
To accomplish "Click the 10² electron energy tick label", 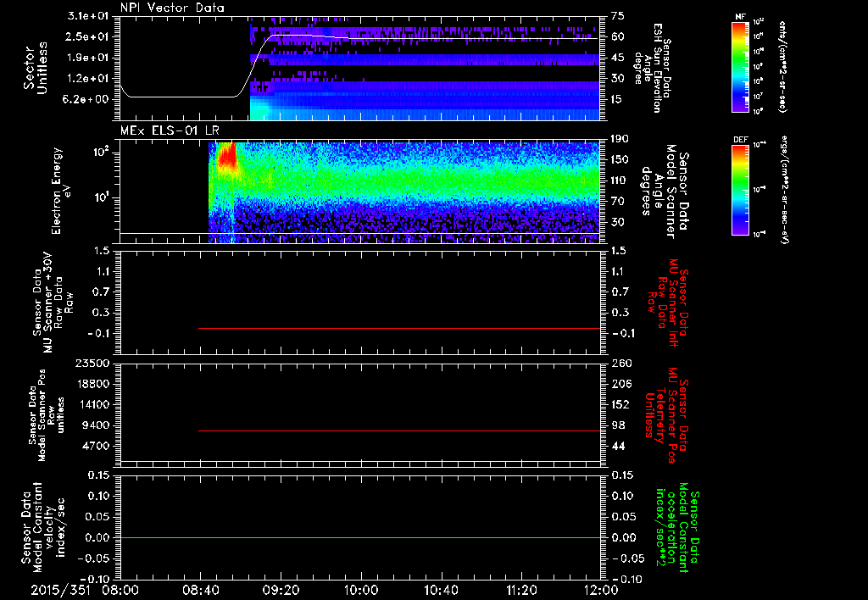I will (x=103, y=153).
